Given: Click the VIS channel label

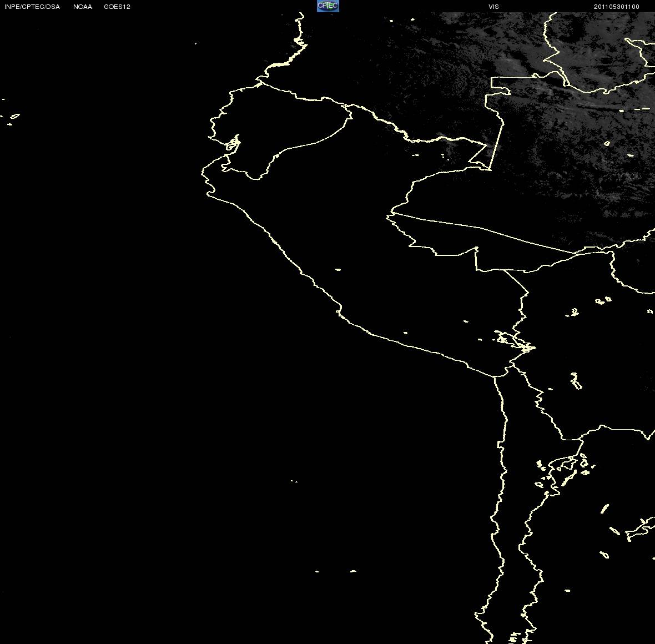Looking at the screenshot, I should click(494, 7).
